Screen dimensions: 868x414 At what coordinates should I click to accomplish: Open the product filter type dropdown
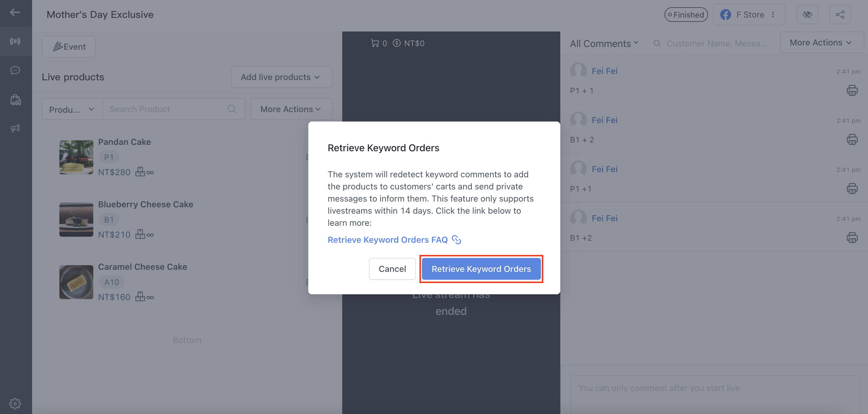pyautogui.click(x=72, y=109)
